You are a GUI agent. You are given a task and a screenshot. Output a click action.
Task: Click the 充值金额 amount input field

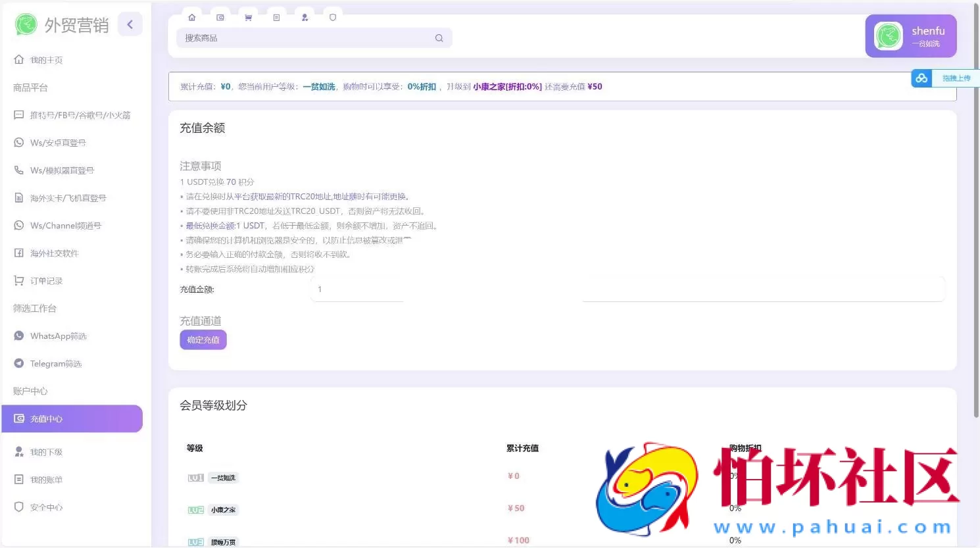tap(358, 289)
